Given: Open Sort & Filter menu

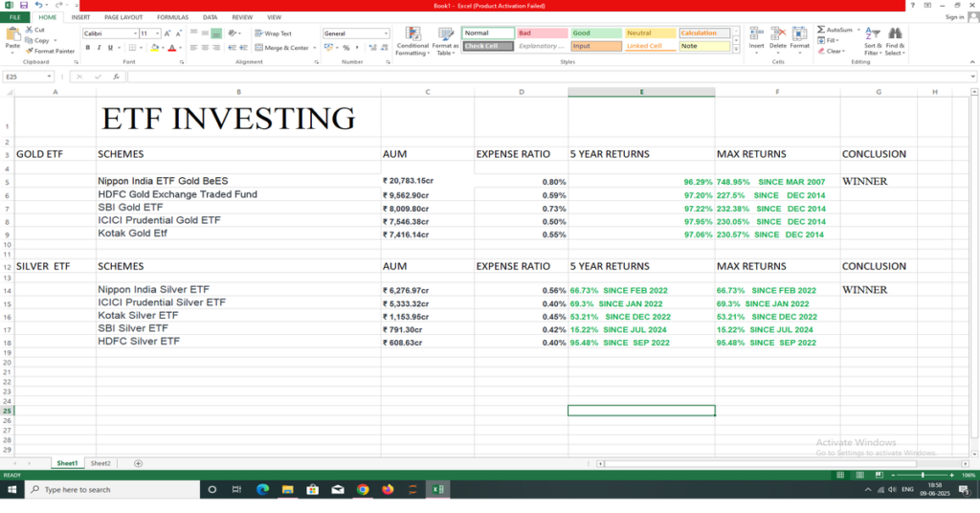Looking at the screenshot, I should click(x=873, y=42).
